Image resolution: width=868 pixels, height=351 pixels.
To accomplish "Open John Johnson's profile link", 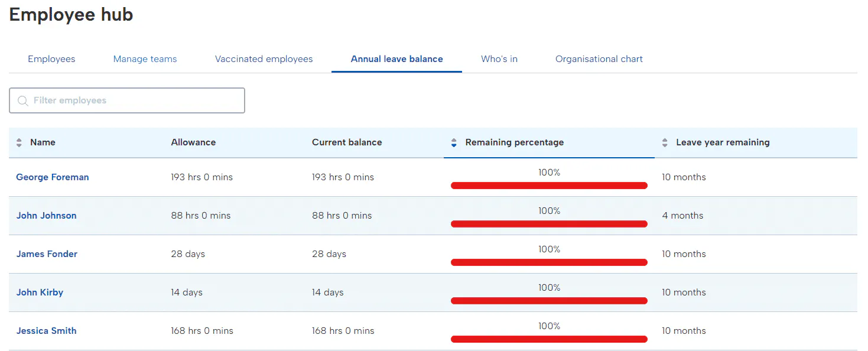I will point(47,216).
